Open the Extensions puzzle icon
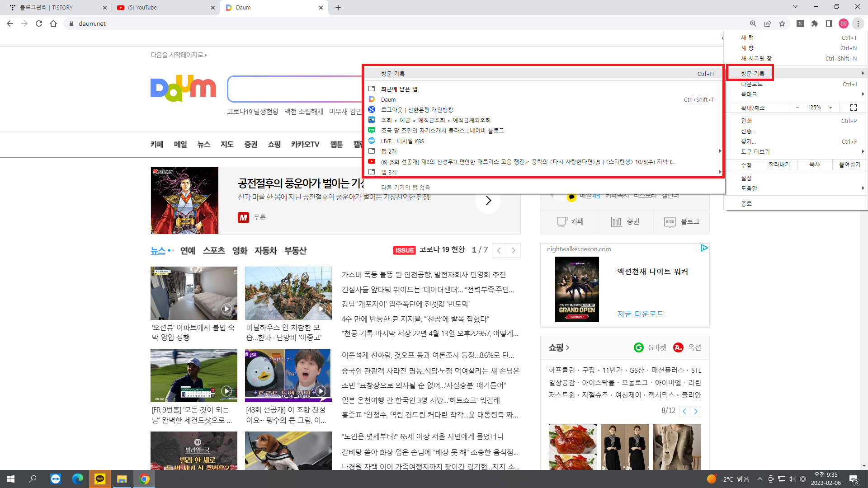This screenshot has height=488, width=868. click(x=815, y=23)
